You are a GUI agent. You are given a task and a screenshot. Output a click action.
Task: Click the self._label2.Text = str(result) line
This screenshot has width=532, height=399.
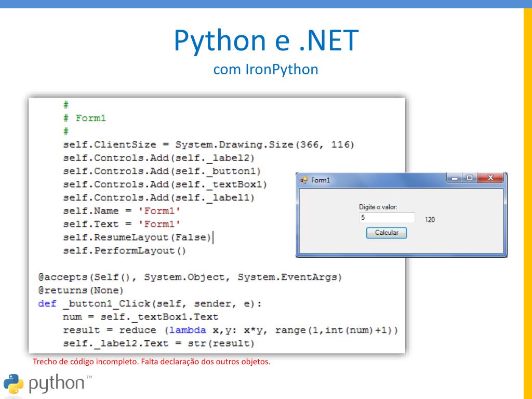pyautogui.click(x=159, y=343)
